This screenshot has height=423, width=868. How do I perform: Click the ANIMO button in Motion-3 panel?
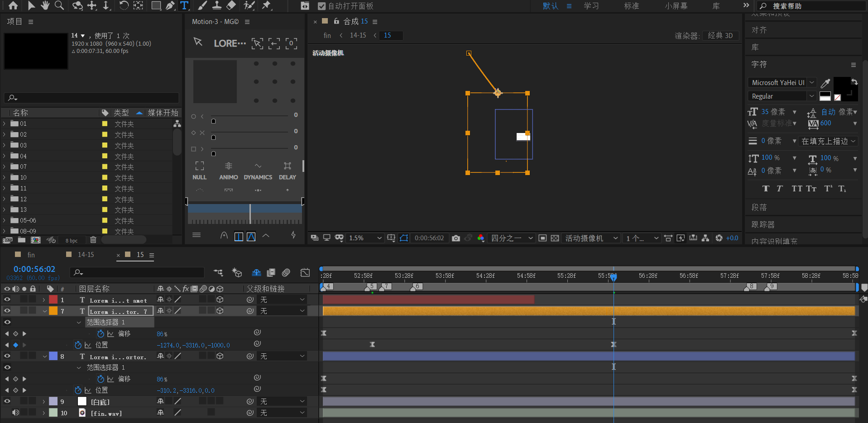(229, 171)
